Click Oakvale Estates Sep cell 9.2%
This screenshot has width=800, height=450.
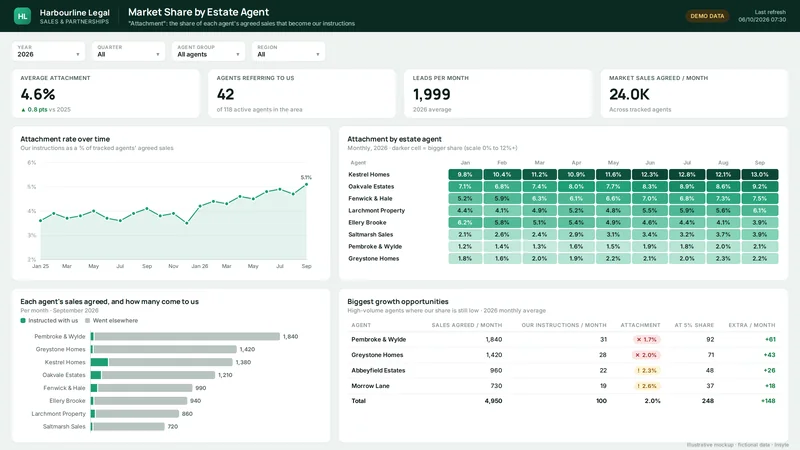tap(760, 187)
